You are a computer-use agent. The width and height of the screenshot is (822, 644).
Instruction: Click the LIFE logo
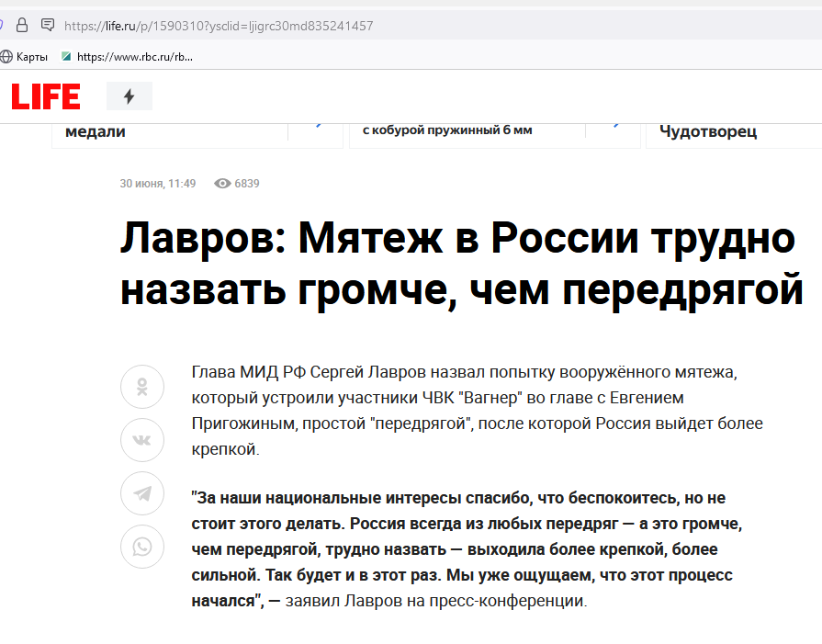tap(46, 96)
